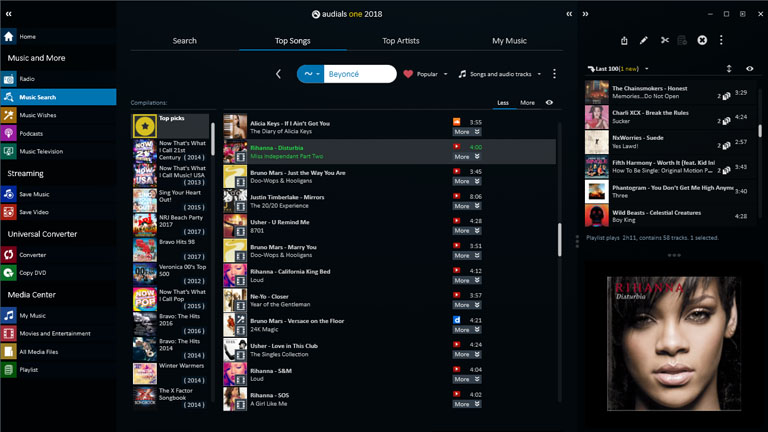Screen dimensions: 768x432
Task: Click the source icon for Versace on the Floor
Action: click(x=456, y=320)
